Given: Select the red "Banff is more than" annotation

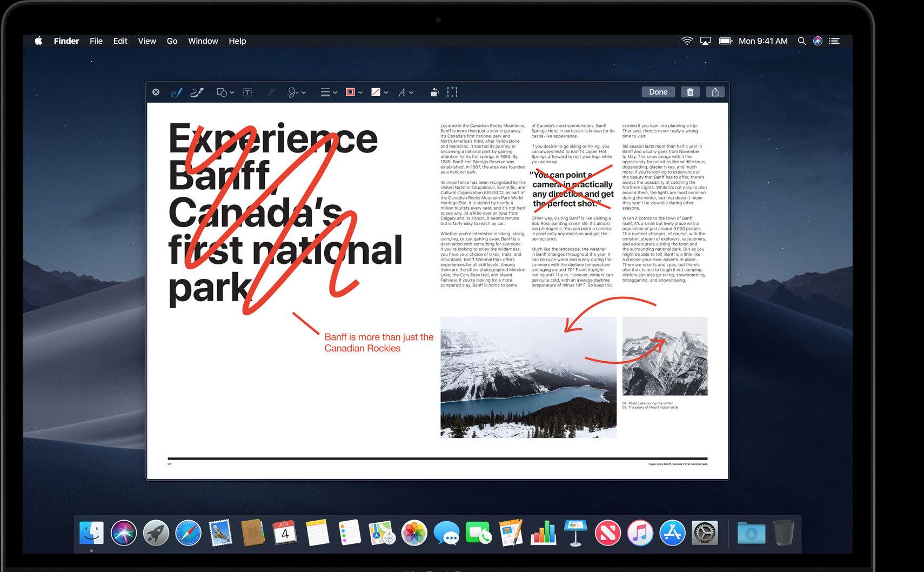Looking at the screenshot, I should [379, 343].
